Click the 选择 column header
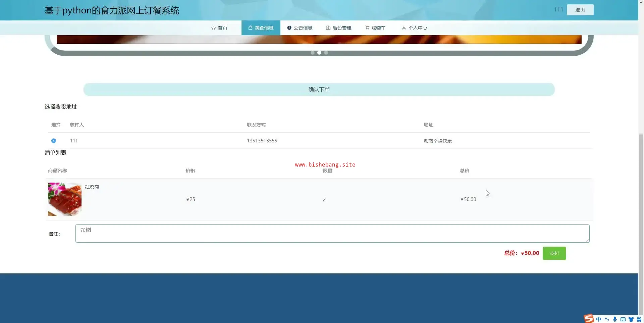This screenshot has height=323, width=644. [x=56, y=125]
